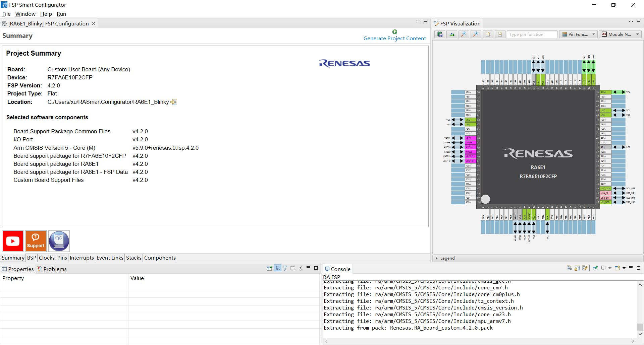Close the RA6E1_Blinky FSP Configuration tab
644x345 pixels.
(x=94, y=24)
